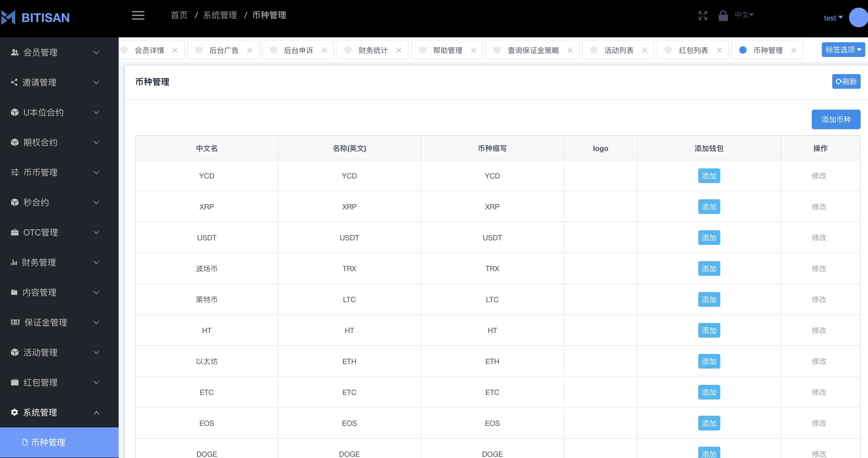The image size is (868, 458).
Task: Click 添加 wallet button for USDT
Action: tap(709, 238)
